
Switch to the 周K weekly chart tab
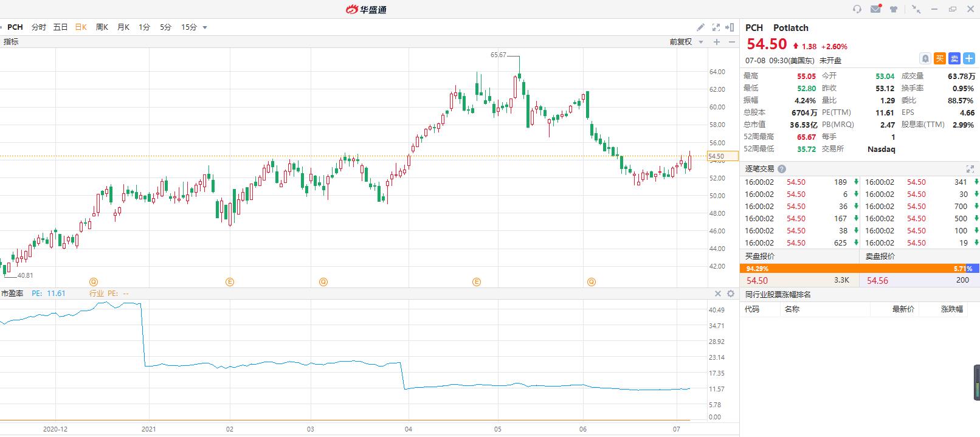pyautogui.click(x=102, y=27)
